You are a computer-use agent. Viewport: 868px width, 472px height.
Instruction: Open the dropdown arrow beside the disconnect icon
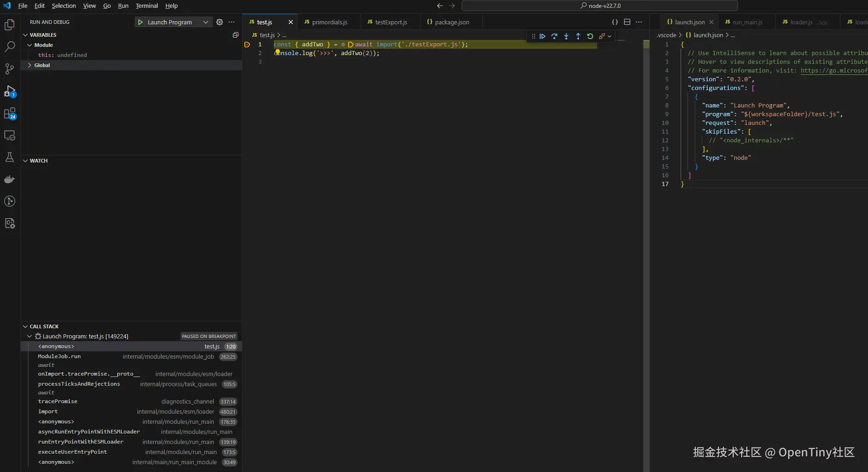(609, 36)
